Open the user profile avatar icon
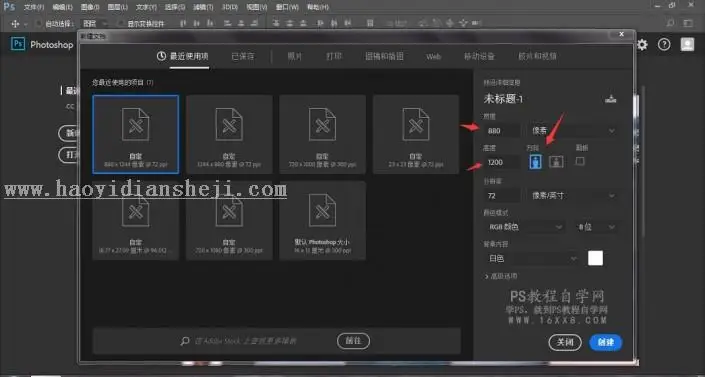This screenshot has width=705, height=377. 687,44
